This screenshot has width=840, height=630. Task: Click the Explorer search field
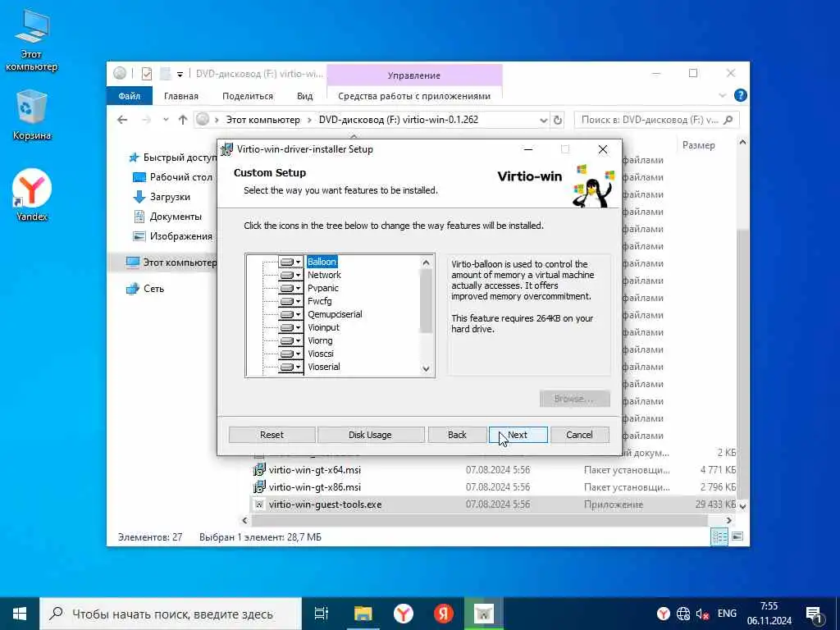657,120
